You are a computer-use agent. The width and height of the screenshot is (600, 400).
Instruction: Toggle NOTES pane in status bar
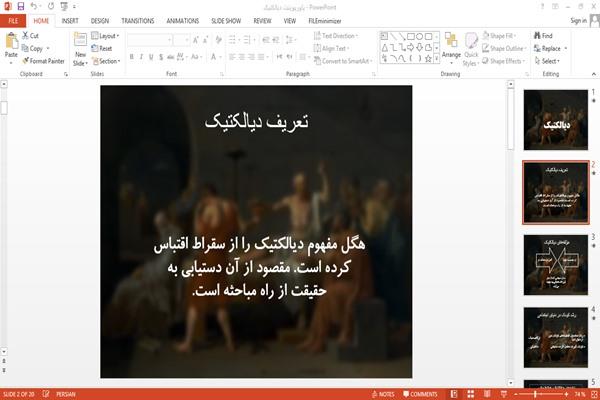[x=383, y=394]
